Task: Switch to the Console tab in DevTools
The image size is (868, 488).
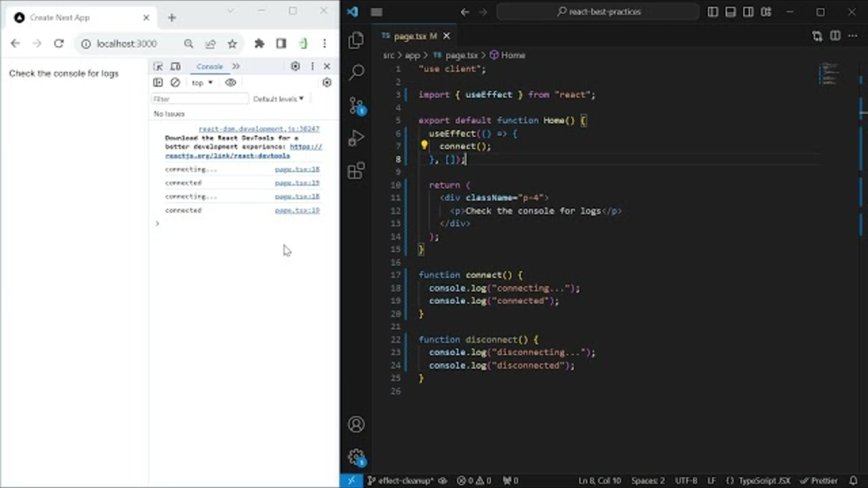Action: tap(209, 66)
